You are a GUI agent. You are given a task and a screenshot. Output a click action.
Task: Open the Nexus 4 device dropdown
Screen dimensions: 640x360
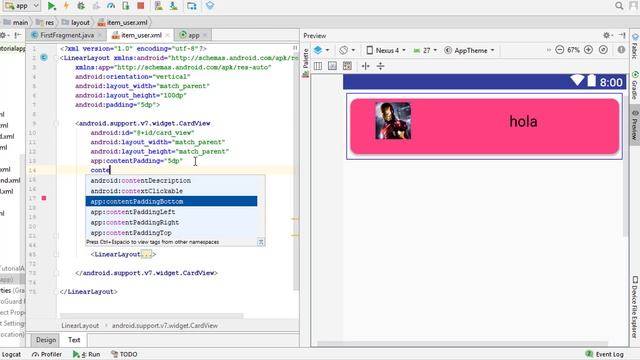386,50
